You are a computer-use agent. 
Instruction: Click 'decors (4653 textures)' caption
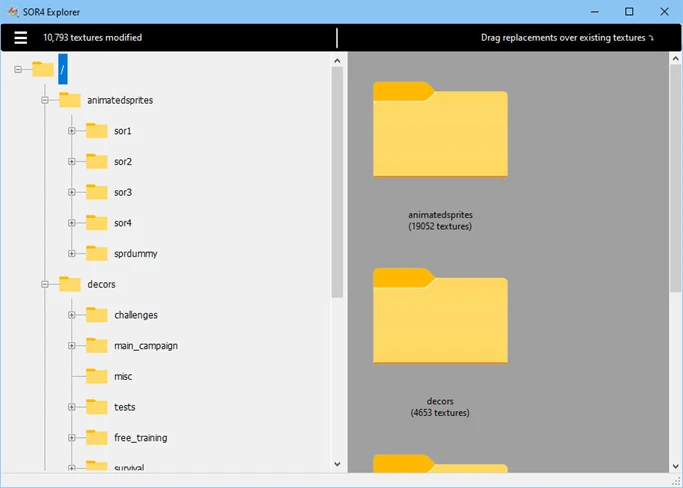440,407
